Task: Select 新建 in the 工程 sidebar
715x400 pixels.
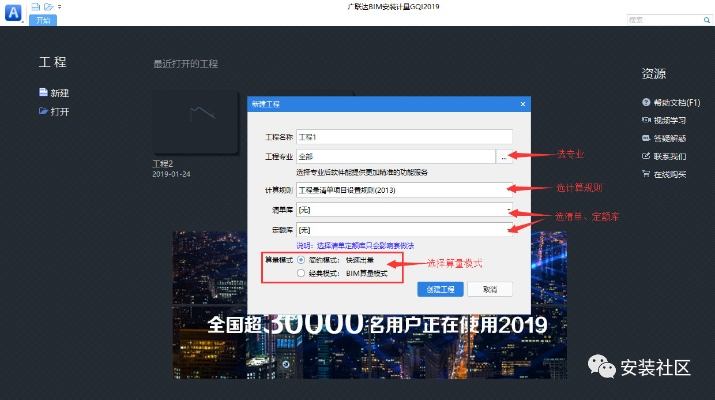Action: pyautogui.click(x=54, y=93)
